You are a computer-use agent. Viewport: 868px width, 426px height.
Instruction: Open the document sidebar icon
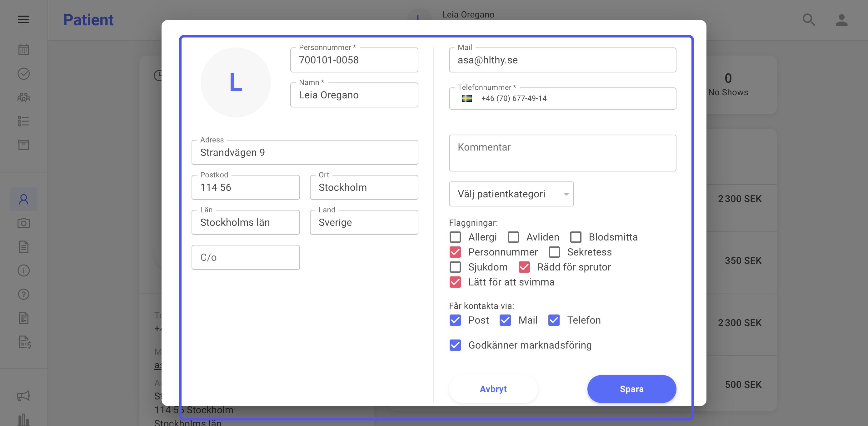point(23,247)
